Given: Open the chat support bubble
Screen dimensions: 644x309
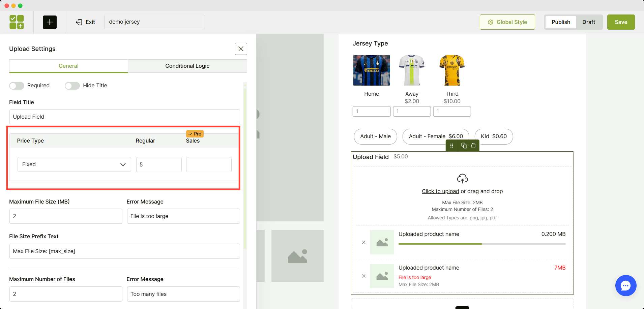Looking at the screenshot, I should (x=625, y=286).
